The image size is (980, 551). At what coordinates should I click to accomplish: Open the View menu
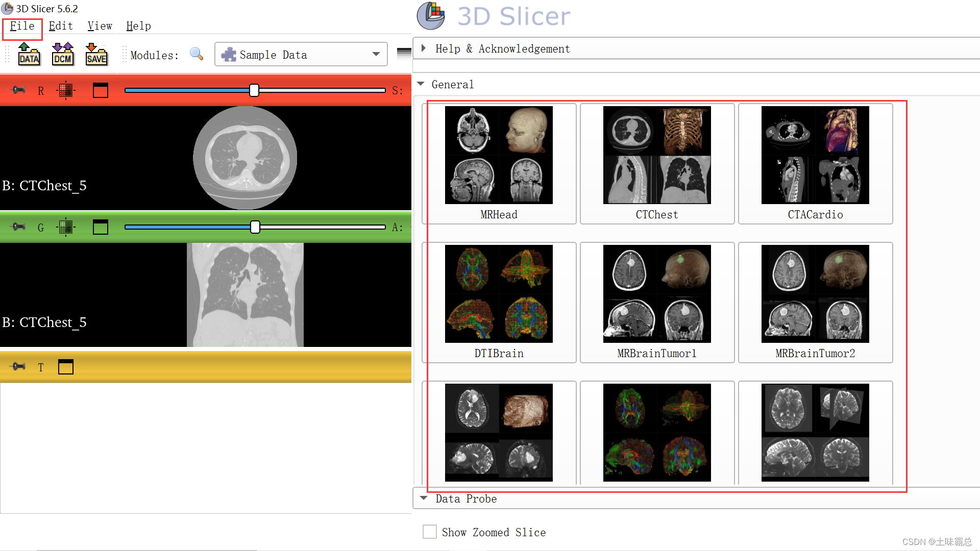click(x=100, y=26)
